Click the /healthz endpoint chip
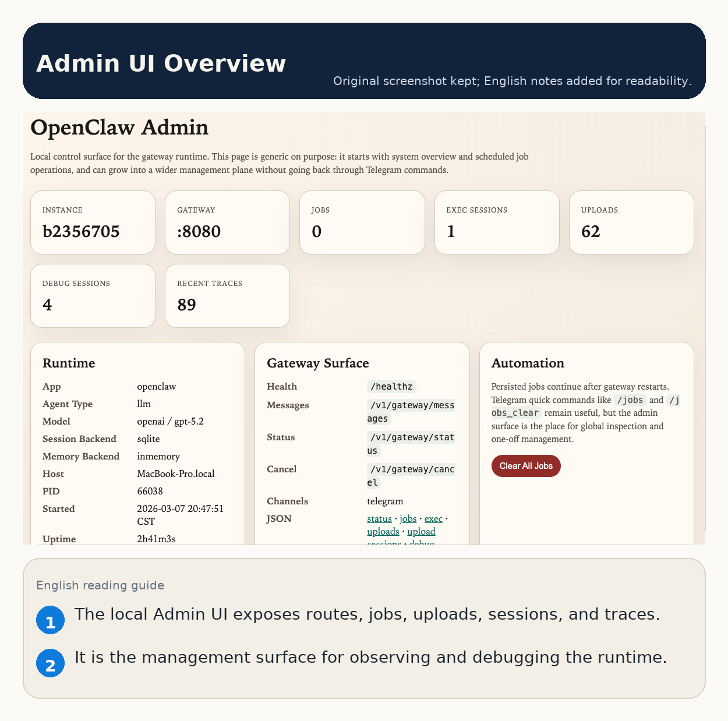This screenshot has height=721, width=728. click(x=391, y=386)
